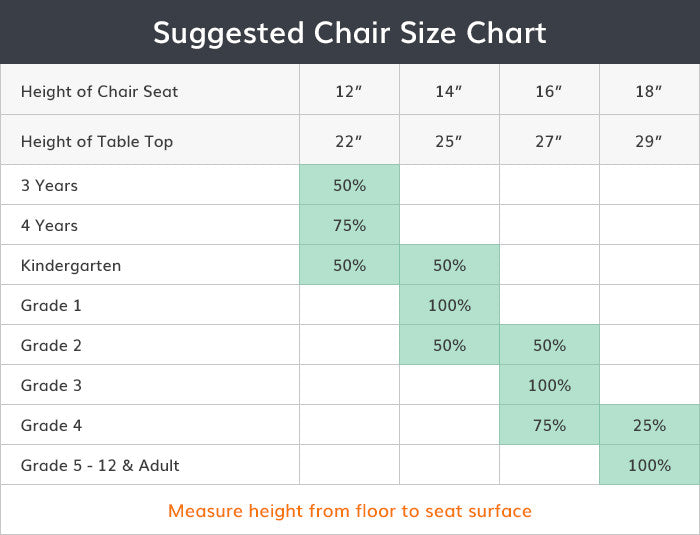Select the Grade 5 - 12 & Adult label

point(100,465)
